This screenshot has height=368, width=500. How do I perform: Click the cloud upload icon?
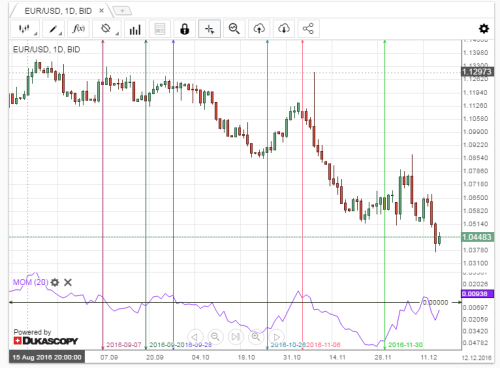coord(259,29)
